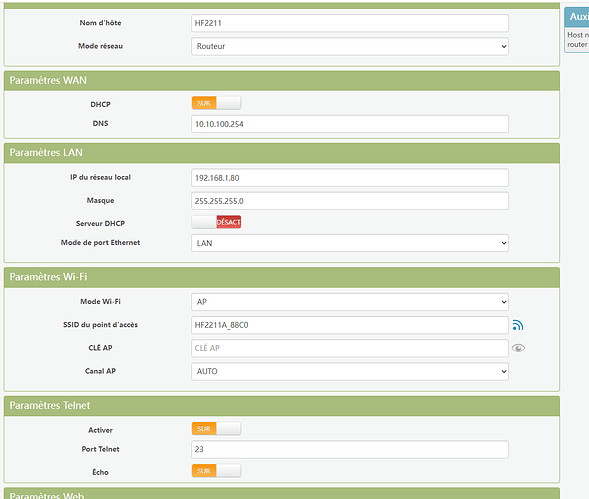This screenshot has height=499, width=589.
Task: Expand the Mode de port Ethernet dropdown
Action: [x=350, y=243]
